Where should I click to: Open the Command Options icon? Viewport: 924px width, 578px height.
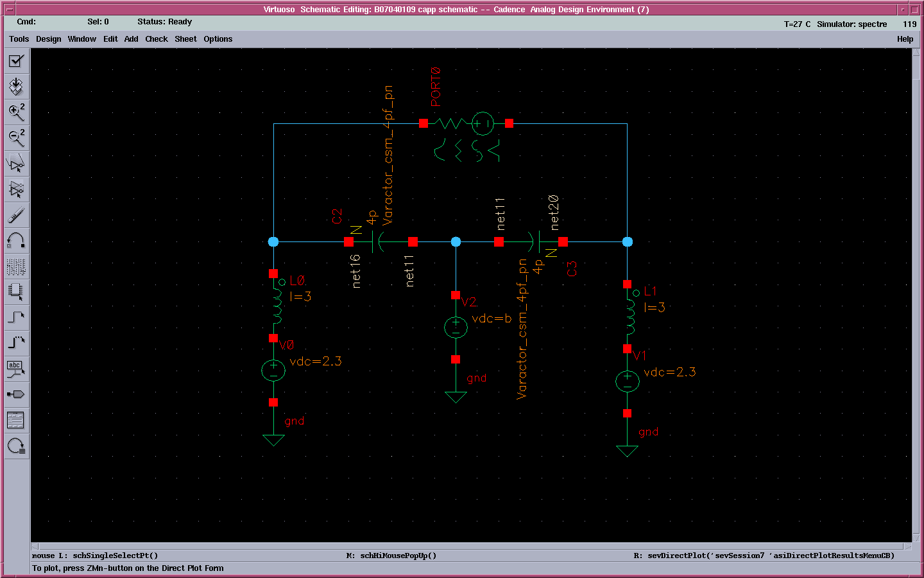click(16, 421)
